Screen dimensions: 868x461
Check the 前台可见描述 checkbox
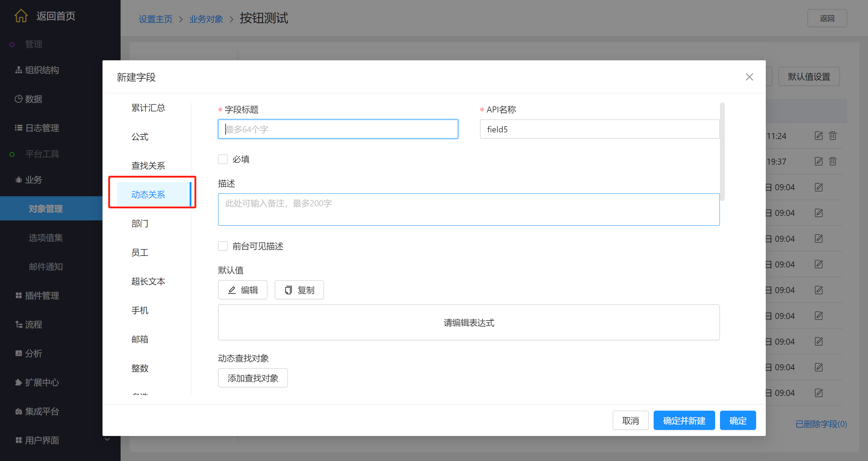tap(223, 246)
